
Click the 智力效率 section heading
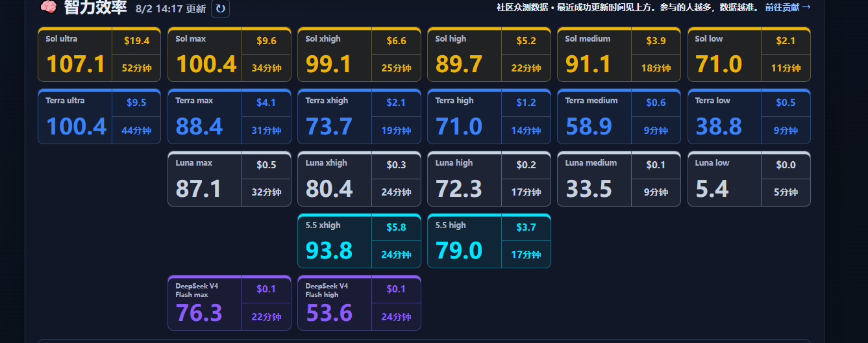pos(95,8)
